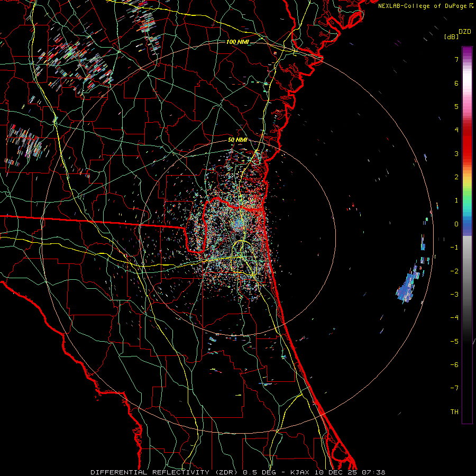Click the NEXLAB-College of DuPage label
Screen dimensions: 476x476
pyautogui.click(x=423, y=6)
